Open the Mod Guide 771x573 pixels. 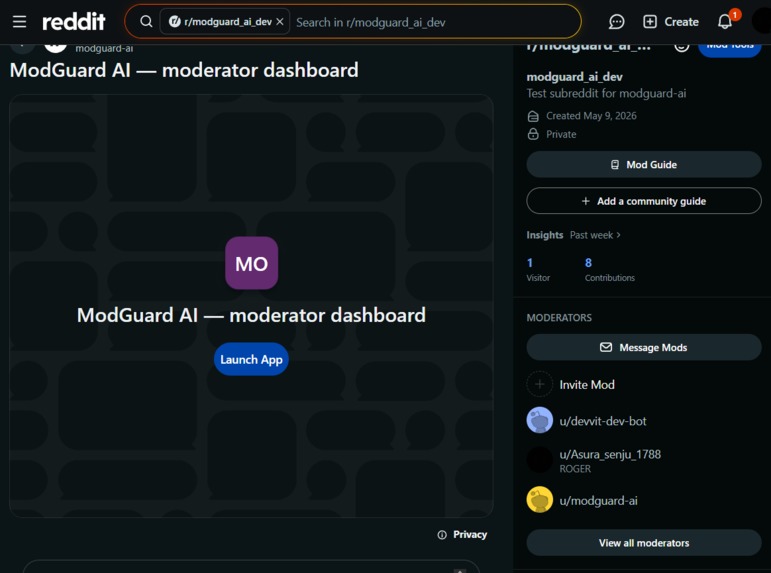click(x=644, y=165)
